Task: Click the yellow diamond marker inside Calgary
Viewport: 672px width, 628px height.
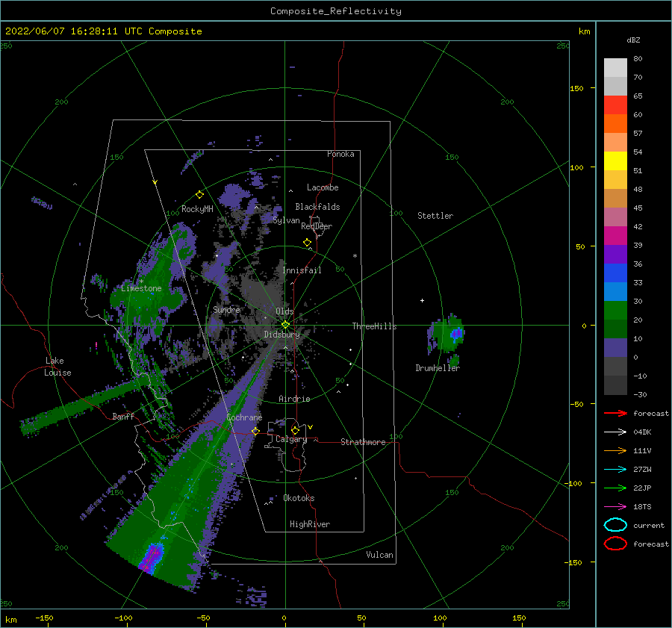Action: click(x=295, y=430)
